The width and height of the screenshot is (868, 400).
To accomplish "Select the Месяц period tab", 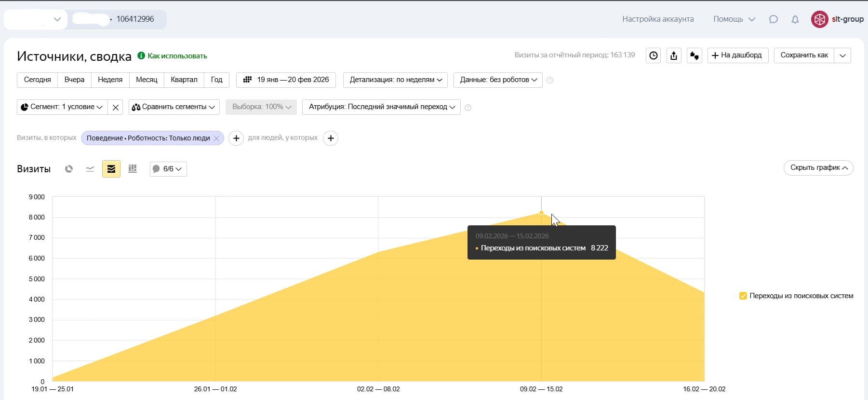I will 147,80.
